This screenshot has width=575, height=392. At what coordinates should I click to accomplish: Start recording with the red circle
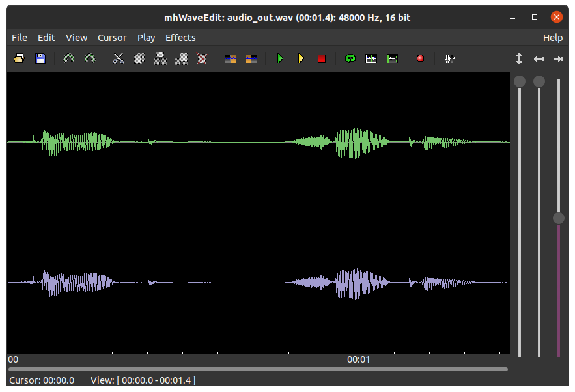tap(420, 59)
